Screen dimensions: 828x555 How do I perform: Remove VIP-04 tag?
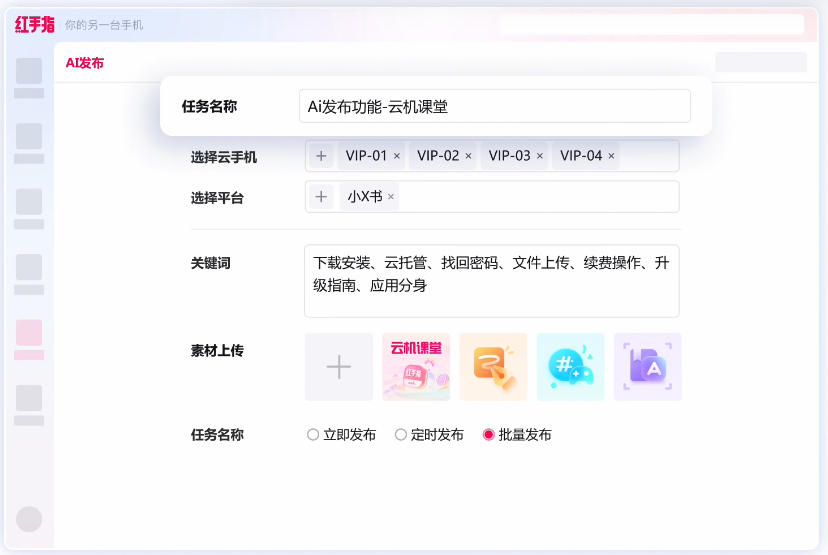(x=611, y=156)
